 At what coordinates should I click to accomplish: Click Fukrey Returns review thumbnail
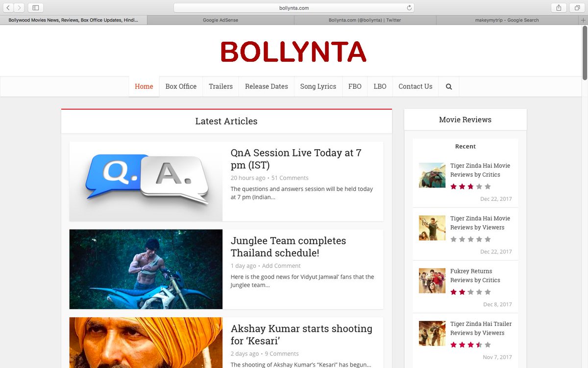(432, 280)
